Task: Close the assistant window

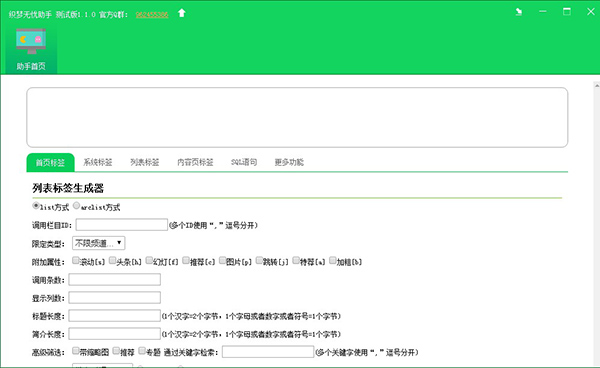Action: [x=591, y=12]
